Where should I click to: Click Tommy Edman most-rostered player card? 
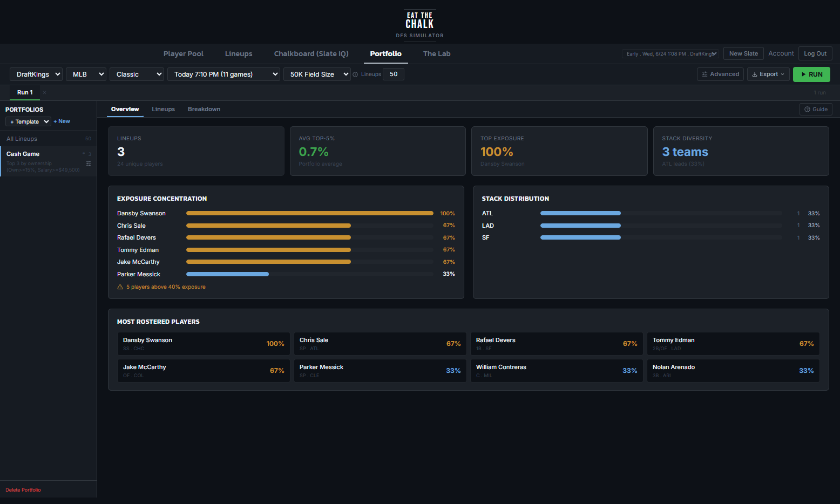coord(733,344)
